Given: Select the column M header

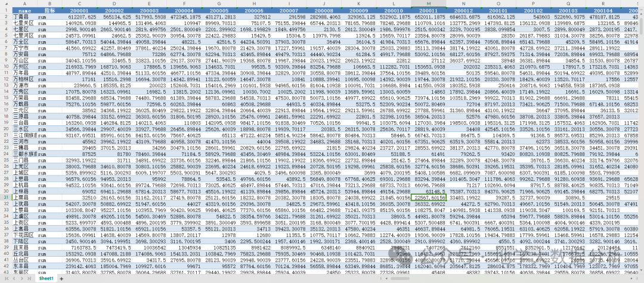Looking at the screenshot, I should (428, 4).
